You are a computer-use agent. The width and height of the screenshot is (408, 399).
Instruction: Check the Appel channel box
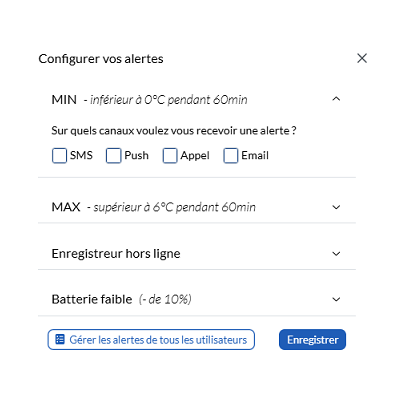point(170,156)
